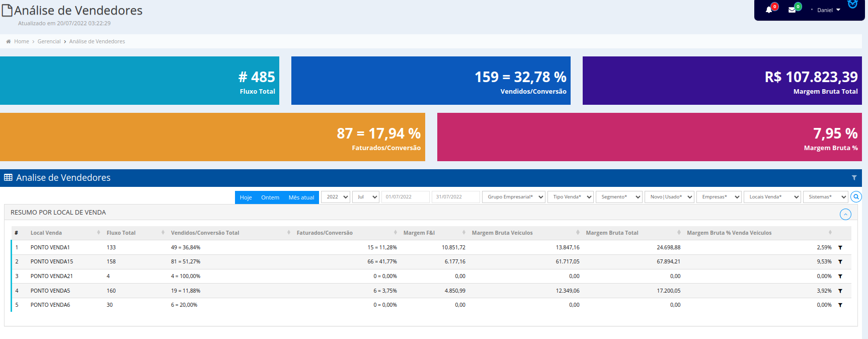Image resolution: width=868 pixels, height=339 pixels.
Task: Expand the Tipo Venda filter dropdown
Action: click(571, 197)
